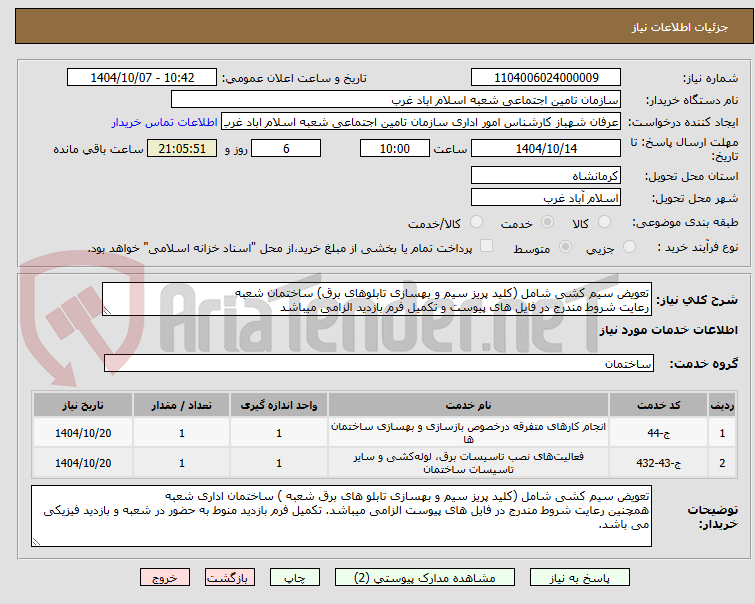Click the نام دستگاه خریدار field
This screenshot has width=755, height=604.
tap(396, 100)
